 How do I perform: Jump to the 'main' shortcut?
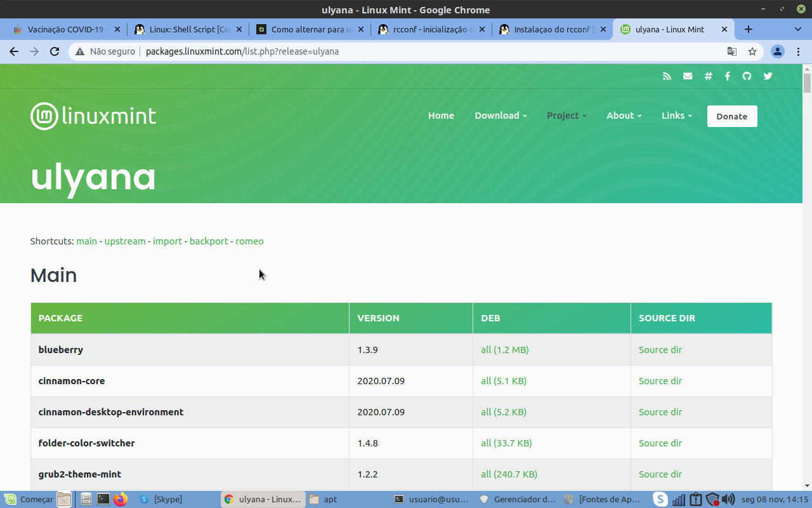(x=87, y=241)
